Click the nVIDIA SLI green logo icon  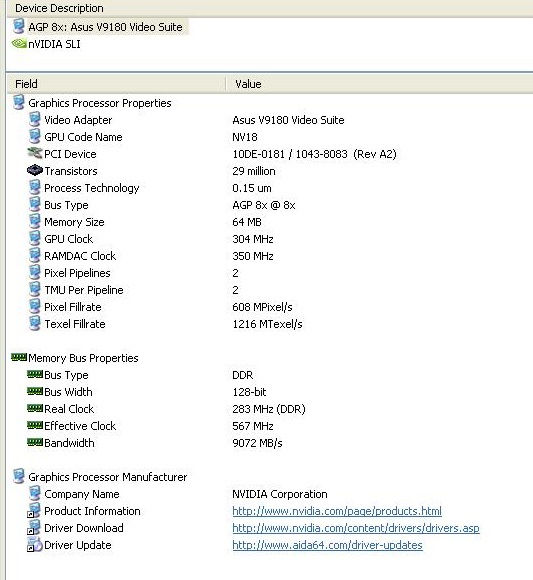(19, 44)
